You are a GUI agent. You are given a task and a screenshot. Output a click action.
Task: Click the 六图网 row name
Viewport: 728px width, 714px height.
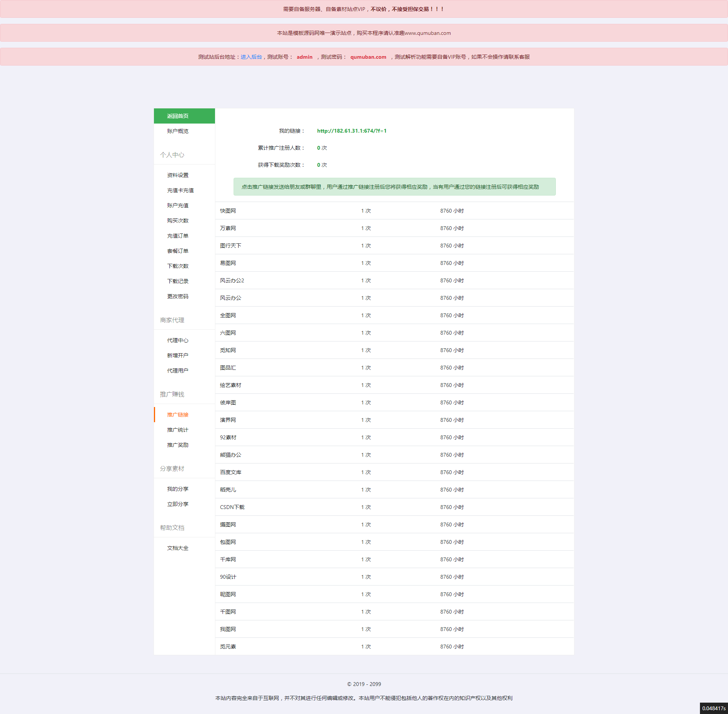[x=228, y=333]
